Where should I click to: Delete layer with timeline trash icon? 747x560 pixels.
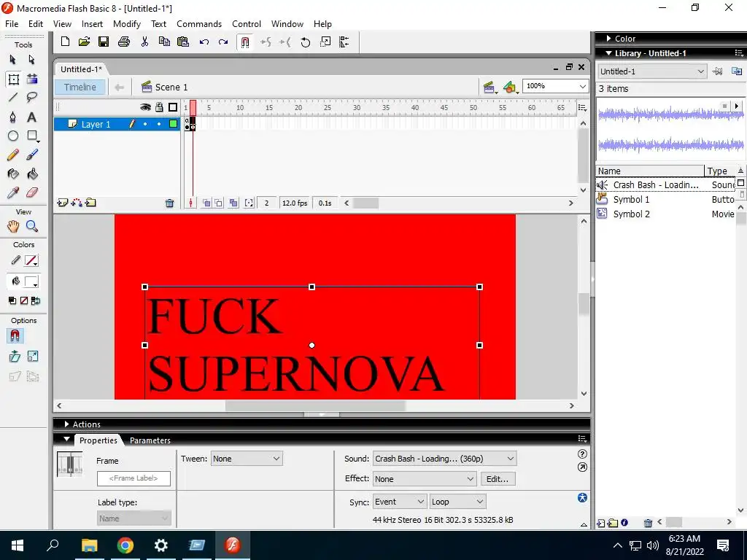(x=169, y=203)
